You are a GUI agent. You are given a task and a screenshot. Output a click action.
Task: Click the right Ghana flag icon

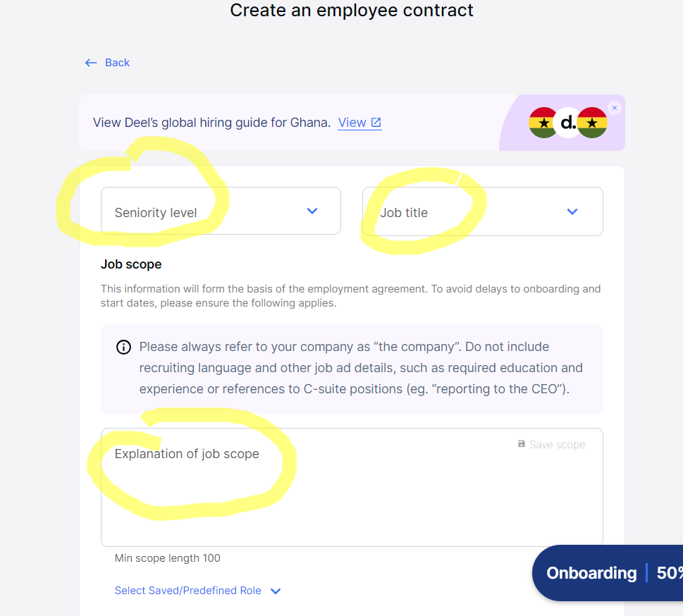[x=593, y=123]
